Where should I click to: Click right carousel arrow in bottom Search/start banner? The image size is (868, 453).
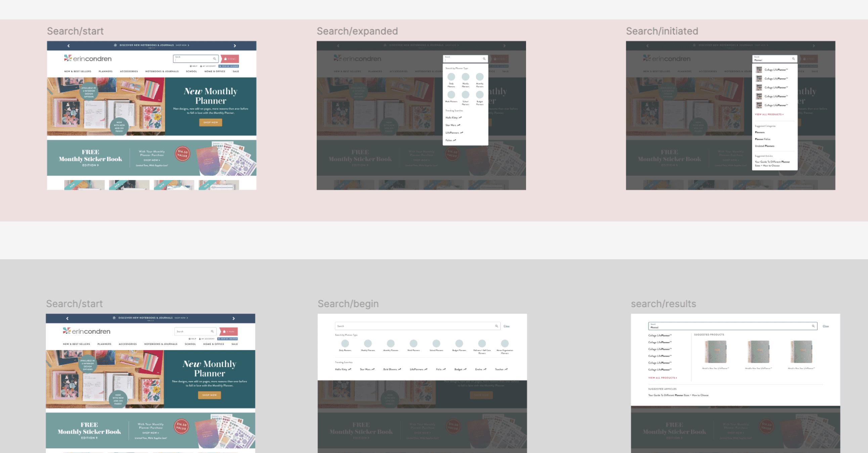233,318
